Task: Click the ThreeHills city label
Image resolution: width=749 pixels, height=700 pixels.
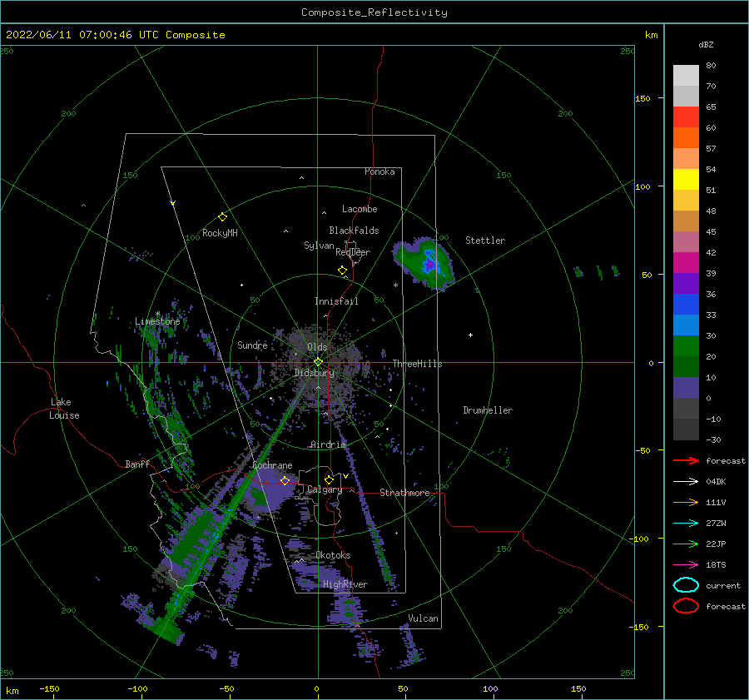Action: (417, 364)
